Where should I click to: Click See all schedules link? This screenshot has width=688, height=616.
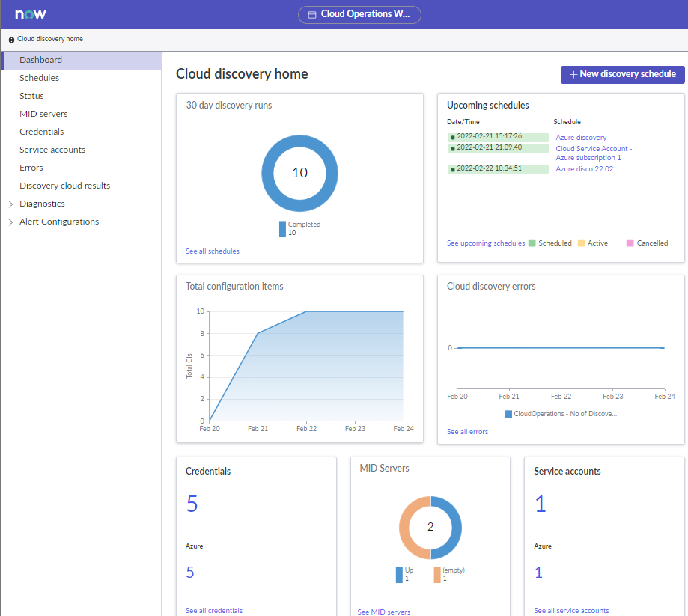tap(213, 251)
